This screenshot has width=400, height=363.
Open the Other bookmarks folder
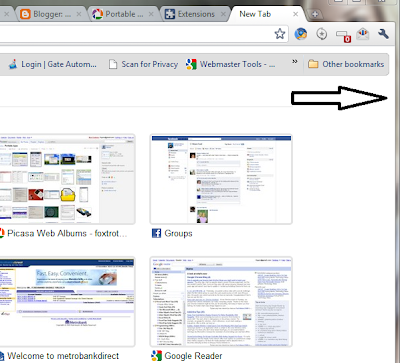[346, 64]
